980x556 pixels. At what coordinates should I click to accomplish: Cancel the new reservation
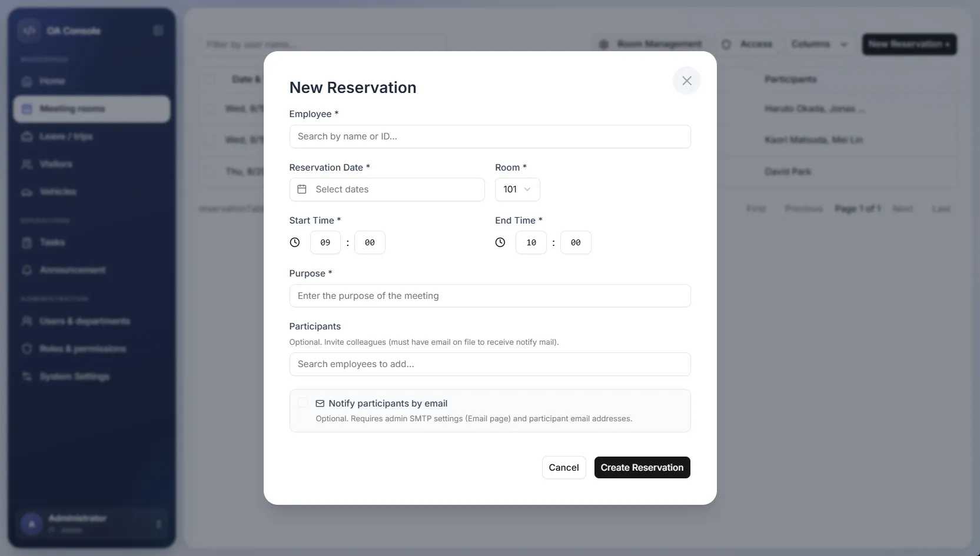(564, 468)
